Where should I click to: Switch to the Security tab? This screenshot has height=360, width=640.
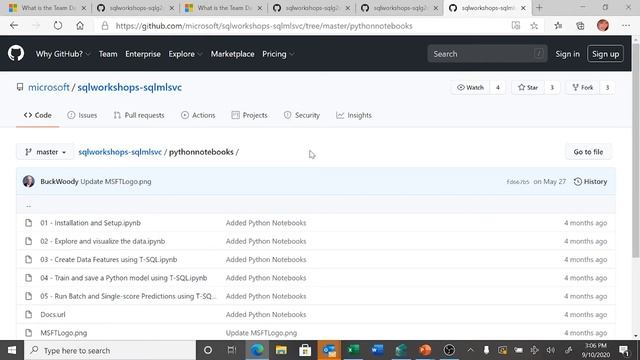click(302, 115)
